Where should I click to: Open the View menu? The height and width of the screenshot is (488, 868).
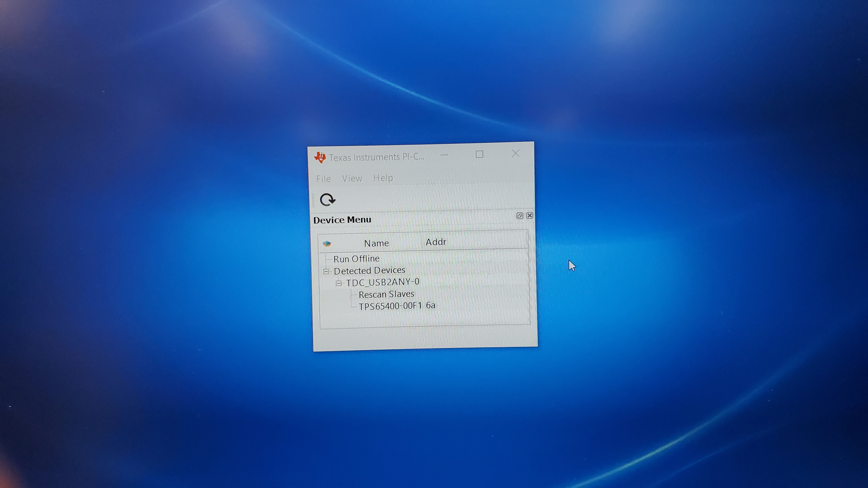pyautogui.click(x=352, y=179)
